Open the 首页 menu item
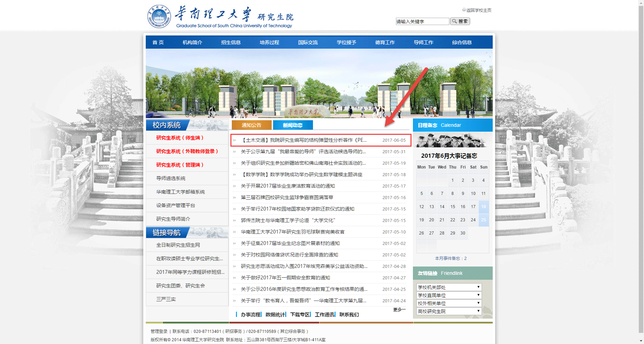 [158, 42]
